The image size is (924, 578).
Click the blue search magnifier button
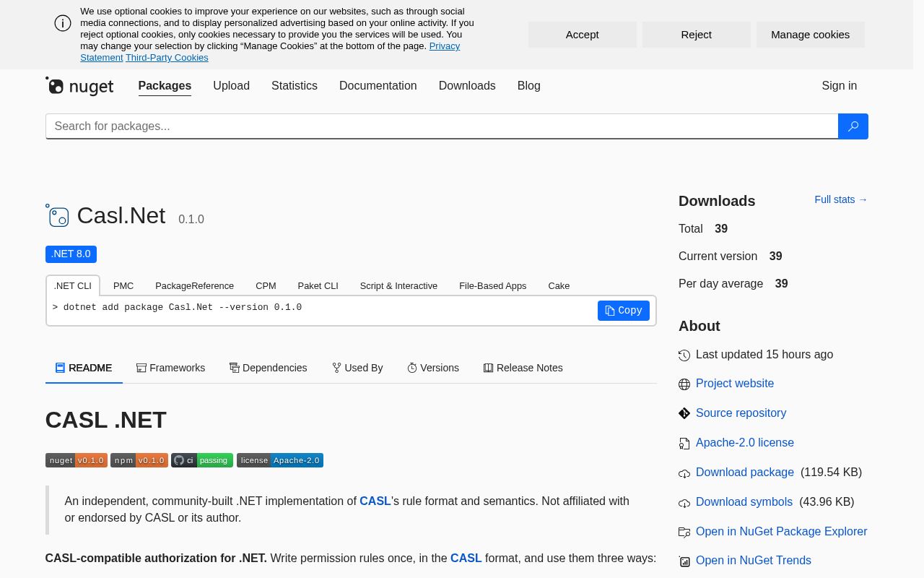853,126
